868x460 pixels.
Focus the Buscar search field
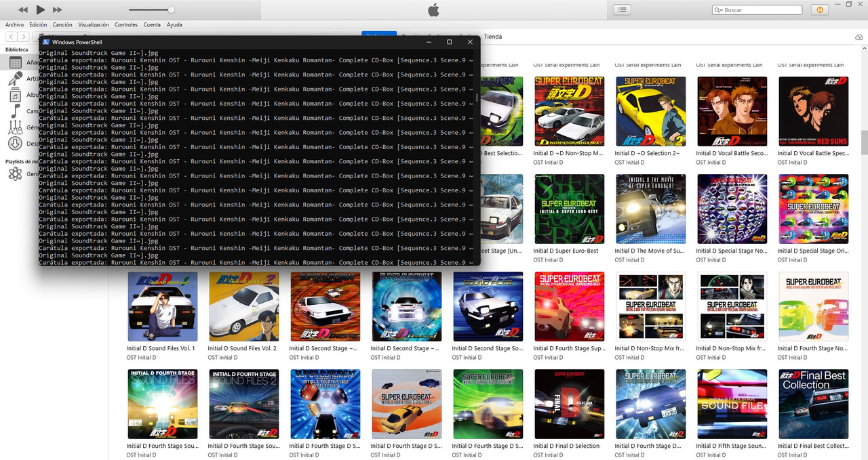[x=757, y=10]
